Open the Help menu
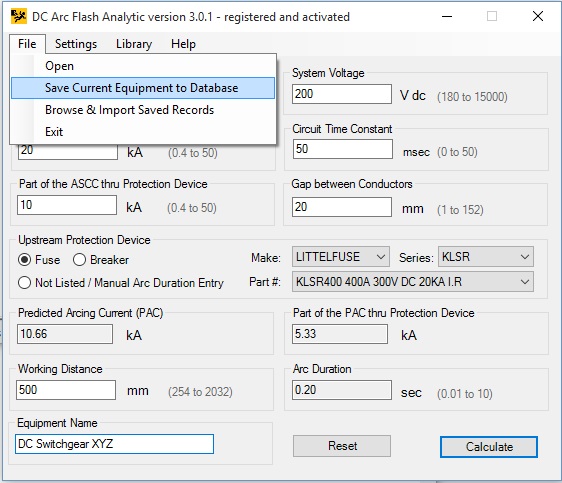 (x=184, y=44)
